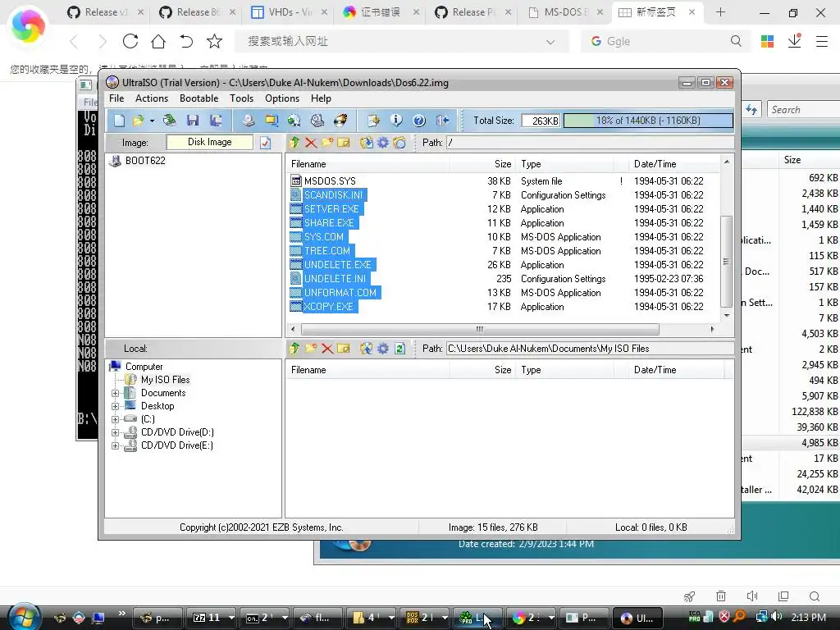Select the BOOT622 tree item
This screenshot has width=840, height=630.
145,161
